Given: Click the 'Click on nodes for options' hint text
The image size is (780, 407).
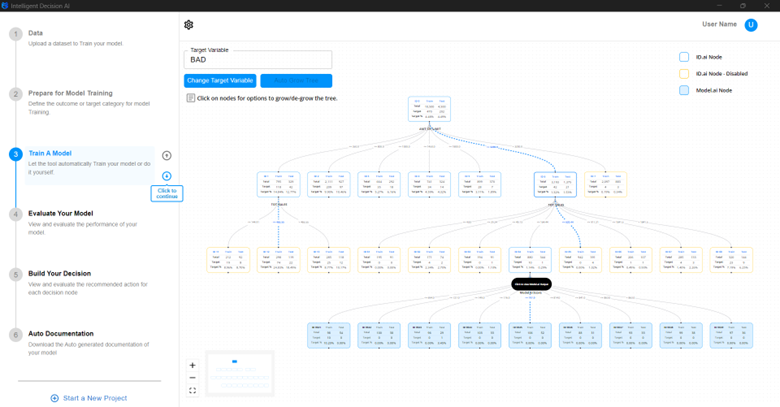Looking at the screenshot, I should [x=267, y=99].
